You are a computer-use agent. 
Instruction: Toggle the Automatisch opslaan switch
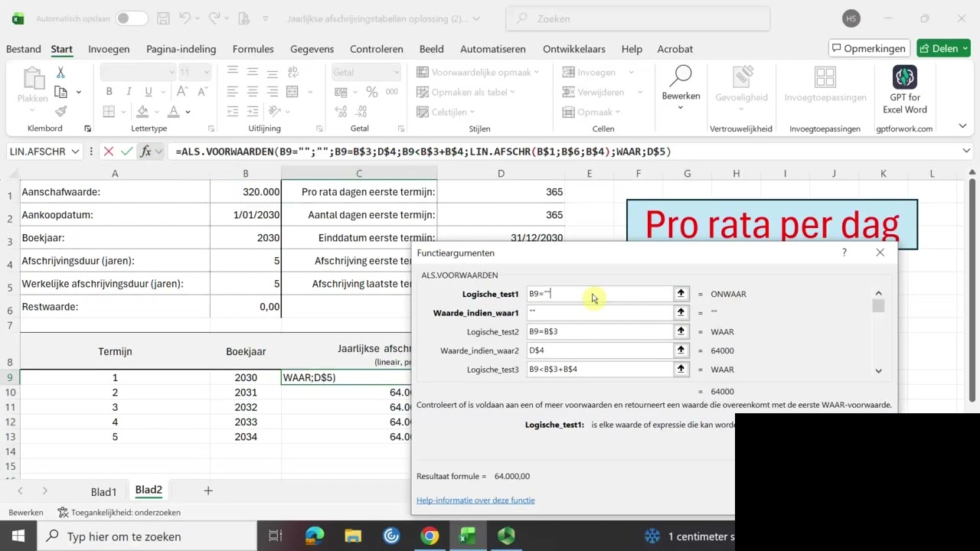tap(132, 18)
